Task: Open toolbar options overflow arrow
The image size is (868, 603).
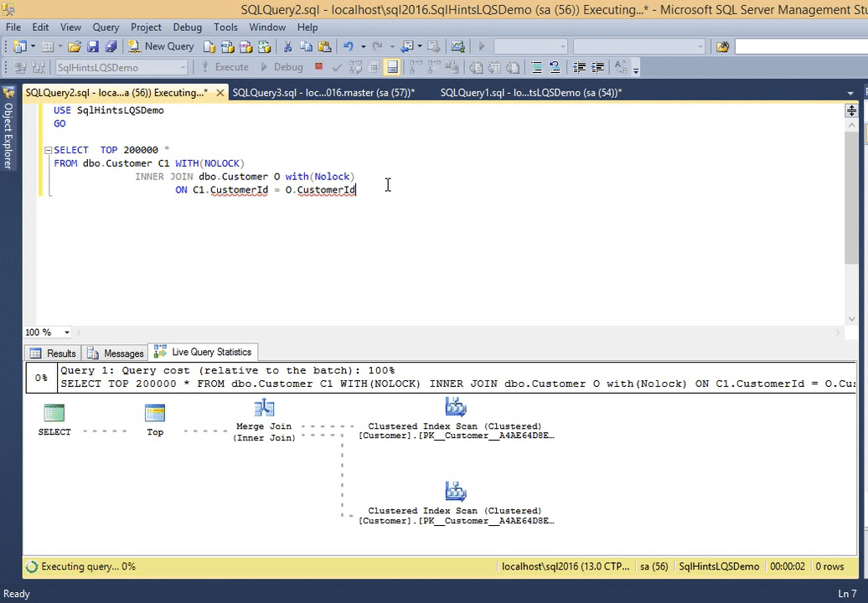Action: point(636,70)
